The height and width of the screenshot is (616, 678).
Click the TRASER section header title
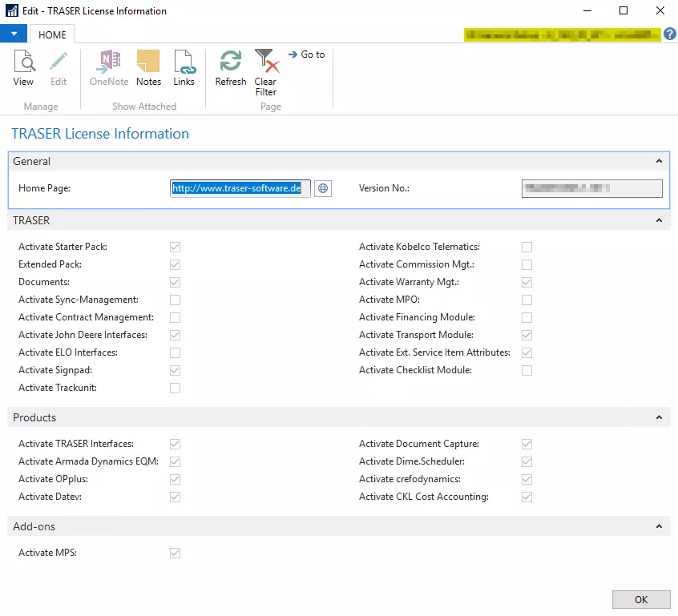pos(31,220)
